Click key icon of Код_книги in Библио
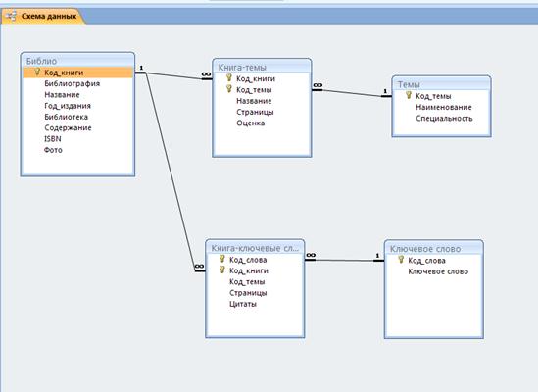This screenshot has width=538, height=392. coord(37,73)
